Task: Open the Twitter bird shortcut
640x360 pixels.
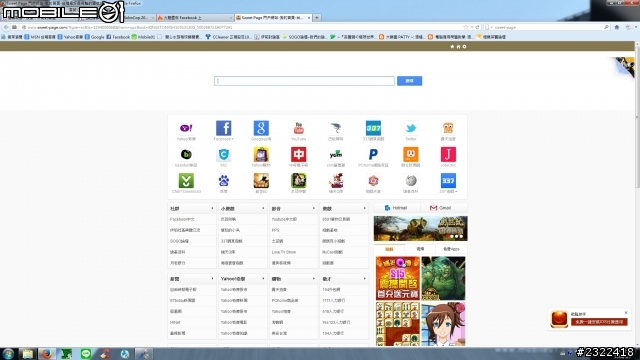Action: pyautogui.click(x=411, y=128)
